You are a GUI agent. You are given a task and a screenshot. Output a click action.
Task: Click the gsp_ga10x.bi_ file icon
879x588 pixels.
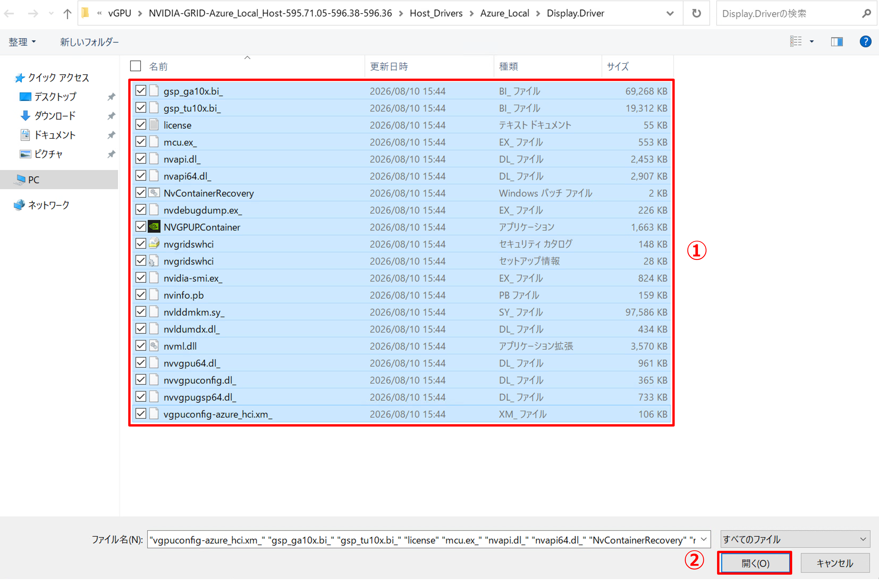(x=154, y=91)
